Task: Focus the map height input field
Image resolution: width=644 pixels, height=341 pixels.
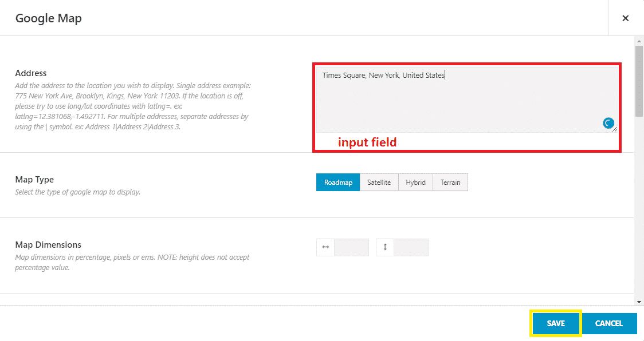Action: click(411, 247)
